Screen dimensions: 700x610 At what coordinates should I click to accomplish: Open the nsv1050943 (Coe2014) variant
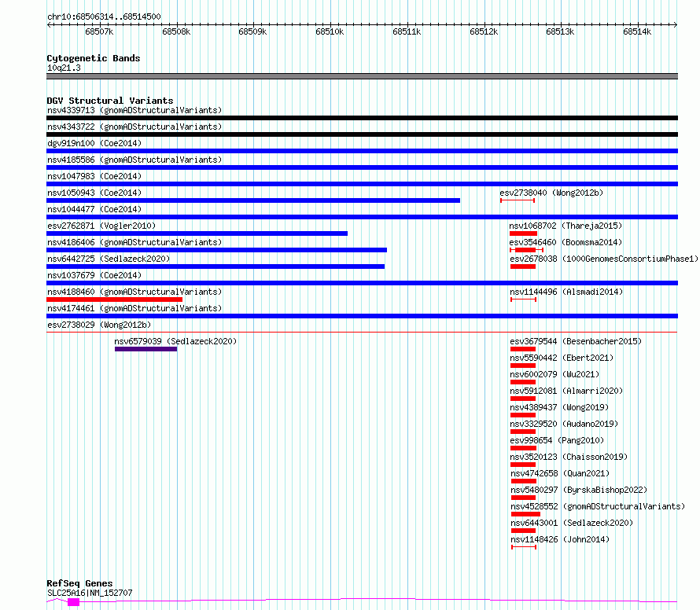click(94, 193)
